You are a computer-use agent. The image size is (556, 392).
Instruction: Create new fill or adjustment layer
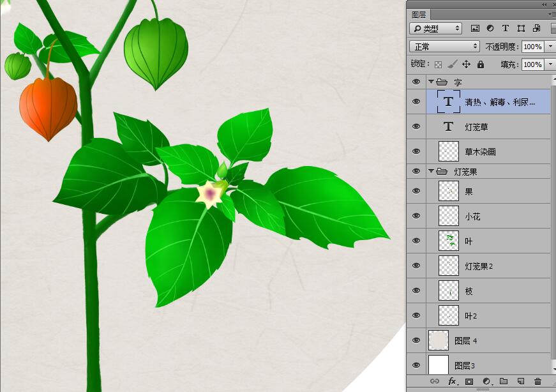[487, 382]
